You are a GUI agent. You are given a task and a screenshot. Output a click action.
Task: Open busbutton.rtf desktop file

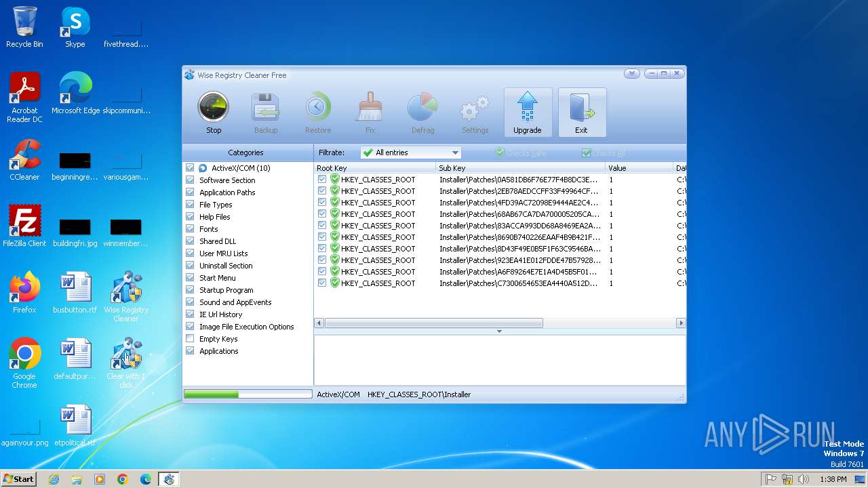[75, 292]
